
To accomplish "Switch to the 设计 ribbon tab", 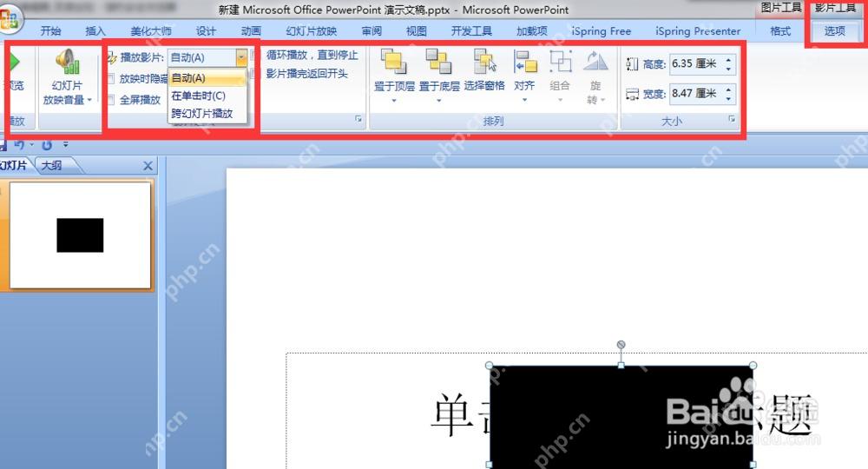I will coord(206,31).
